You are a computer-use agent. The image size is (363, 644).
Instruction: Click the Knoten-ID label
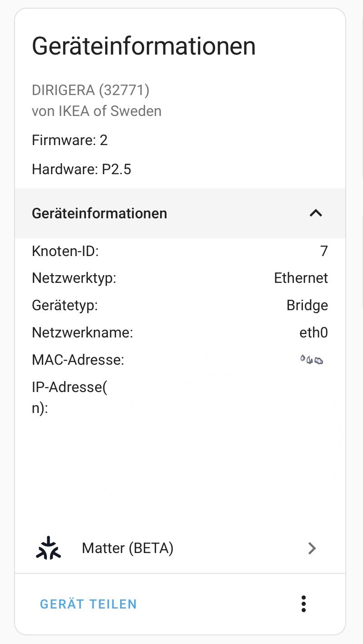tap(65, 251)
